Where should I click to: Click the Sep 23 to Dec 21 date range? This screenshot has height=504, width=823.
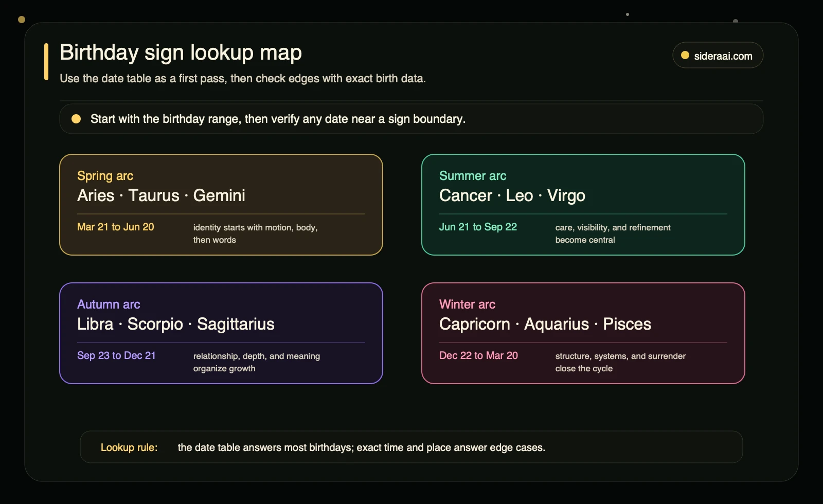(x=116, y=355)
